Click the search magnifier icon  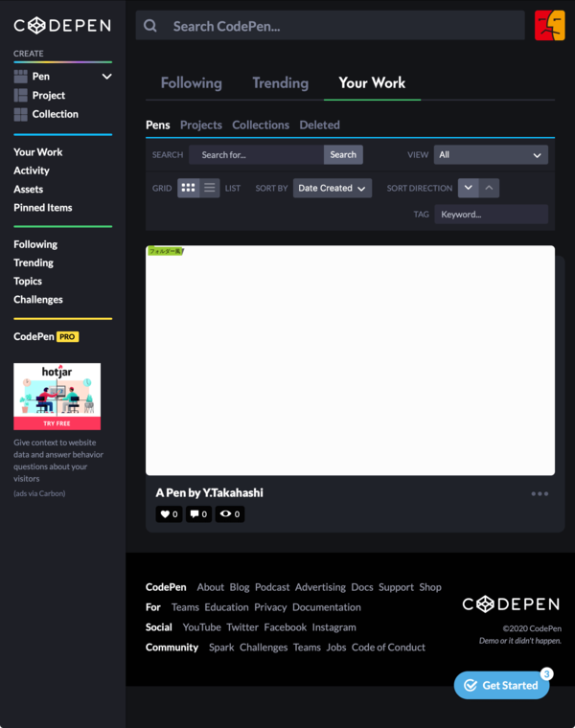150,26
